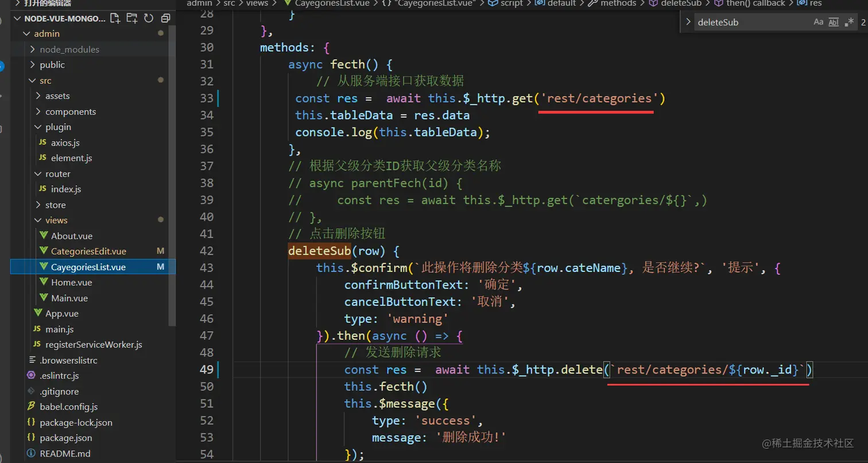Create a new folder in the explorer
Viewport: 868px width, 463px height.
tap(132, 18)
